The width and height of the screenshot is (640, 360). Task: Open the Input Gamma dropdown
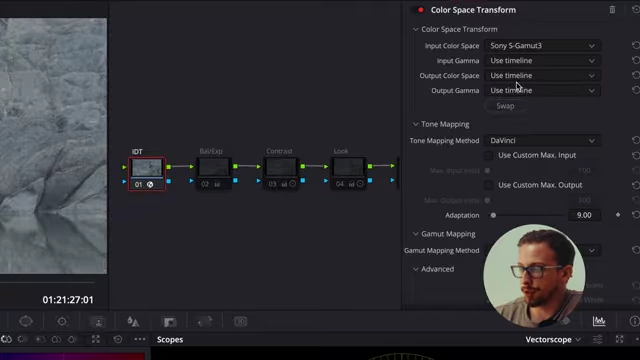pyautogui.click(x=542, y=60)
